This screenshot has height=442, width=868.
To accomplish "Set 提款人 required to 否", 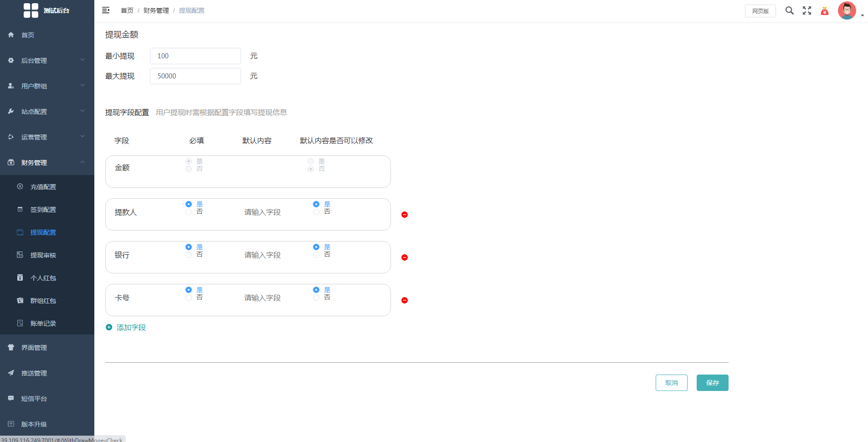I will [189, 212].
